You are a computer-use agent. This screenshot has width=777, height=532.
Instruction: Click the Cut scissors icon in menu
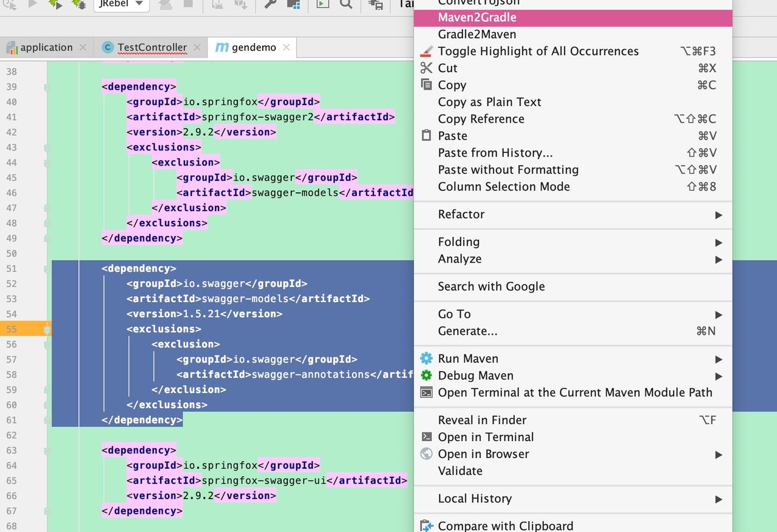pyautogui.click(x=426, y=68)
